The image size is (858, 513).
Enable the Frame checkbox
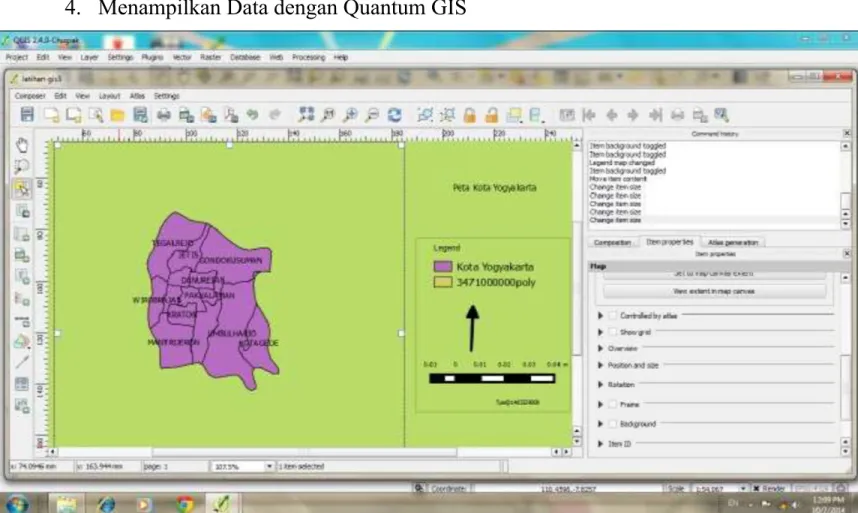click(x=613, y=405)
